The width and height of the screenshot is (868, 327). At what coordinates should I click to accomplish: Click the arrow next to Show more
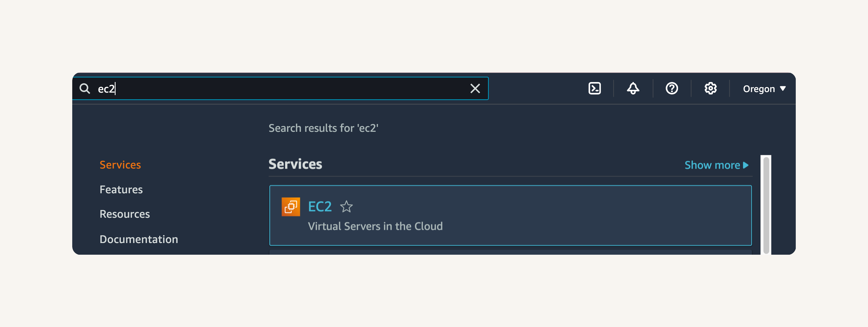point(746,165)
